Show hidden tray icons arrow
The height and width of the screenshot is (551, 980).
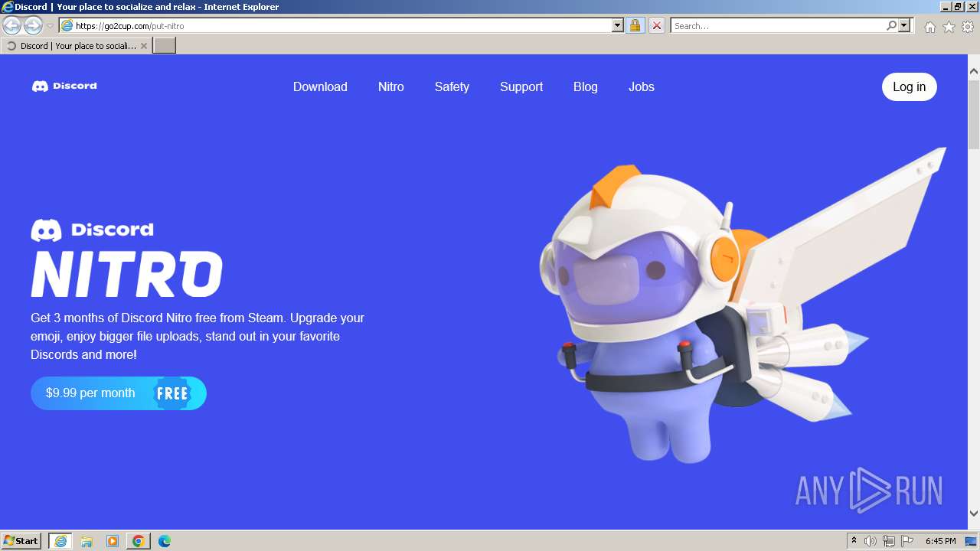[854, 541]
